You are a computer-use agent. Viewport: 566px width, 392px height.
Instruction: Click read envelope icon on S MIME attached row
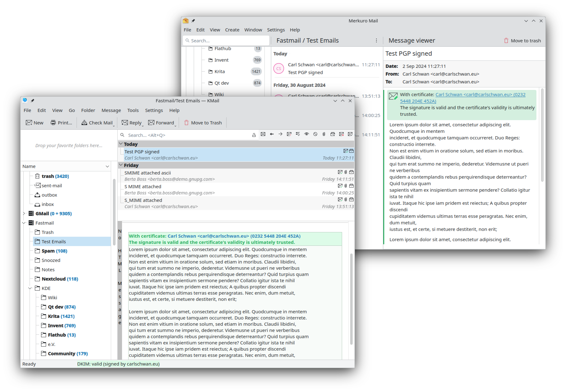[351, 186]
